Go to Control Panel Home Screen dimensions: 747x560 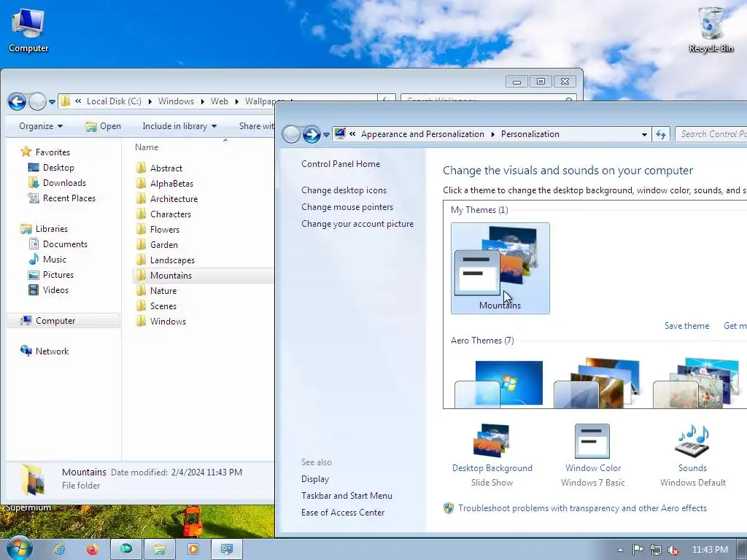[x=341, y=164]
